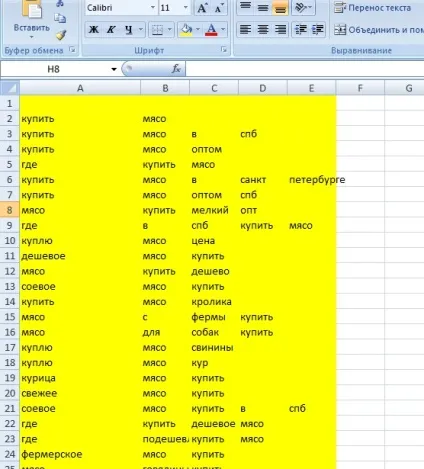Screen dimensions: 424x469
Task: Click cell with курица in row 19
Action: [80, 378]
